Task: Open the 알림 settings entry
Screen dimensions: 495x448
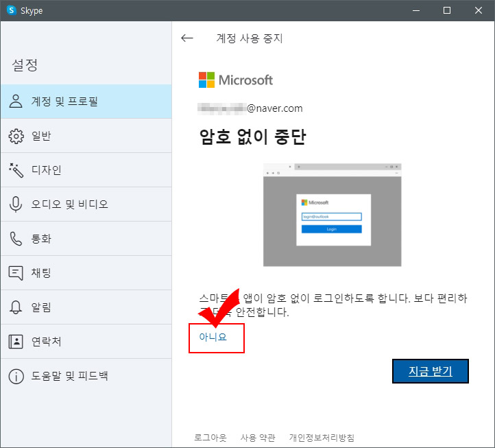Action: click(86, 307)
